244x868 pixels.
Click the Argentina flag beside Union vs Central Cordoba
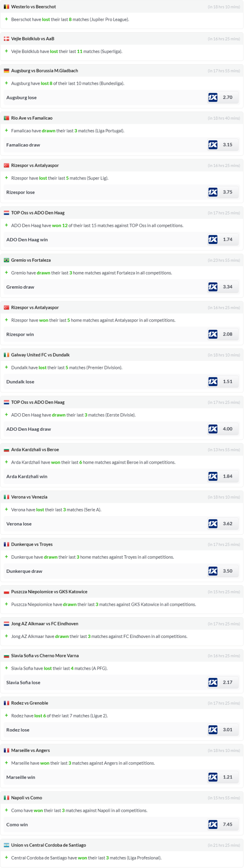[x=7, y=845]
